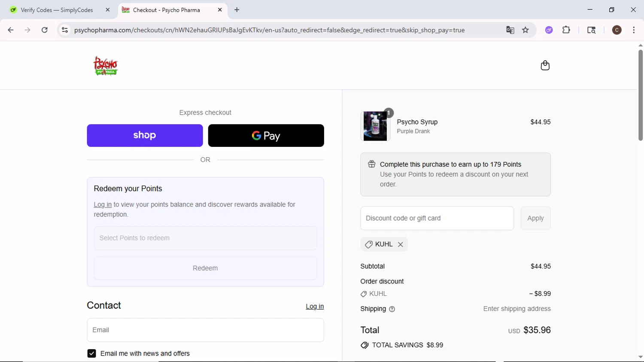Viewport: 644px width, 362px height.
Task: Restore down the Chrome window
Action: click(x=612, y=9)
